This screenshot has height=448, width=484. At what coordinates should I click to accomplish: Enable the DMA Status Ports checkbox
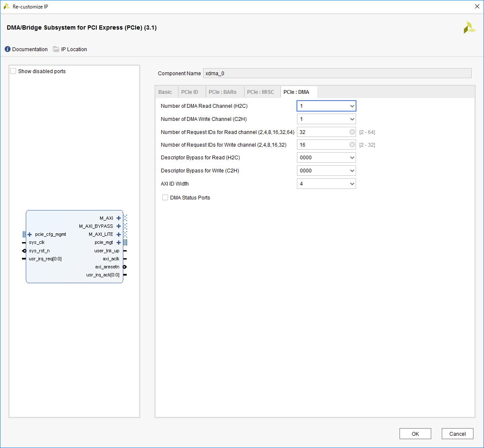coord(165,197)
